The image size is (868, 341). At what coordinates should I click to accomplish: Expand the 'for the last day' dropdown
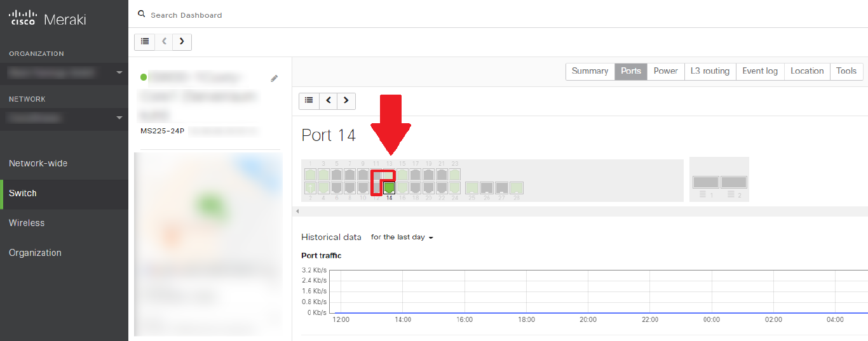[x=402, y=237]
